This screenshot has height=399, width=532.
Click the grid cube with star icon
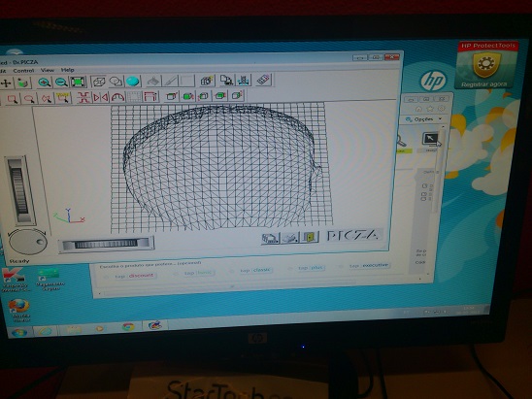point(207,81)
